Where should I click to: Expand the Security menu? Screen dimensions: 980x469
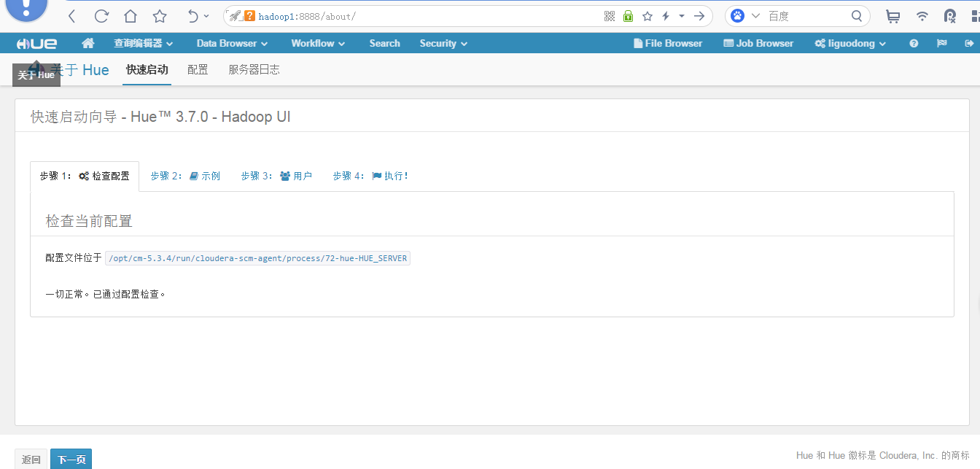coord(443,44)
